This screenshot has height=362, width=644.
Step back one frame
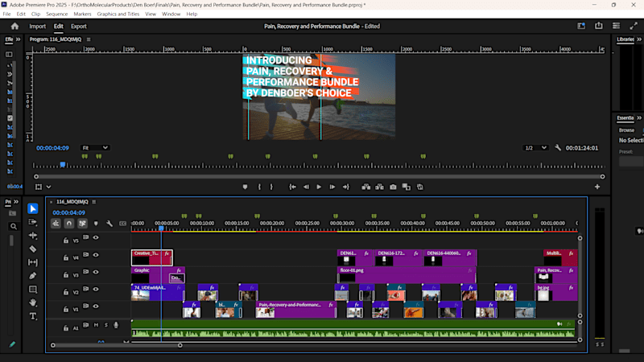point(306,187)
